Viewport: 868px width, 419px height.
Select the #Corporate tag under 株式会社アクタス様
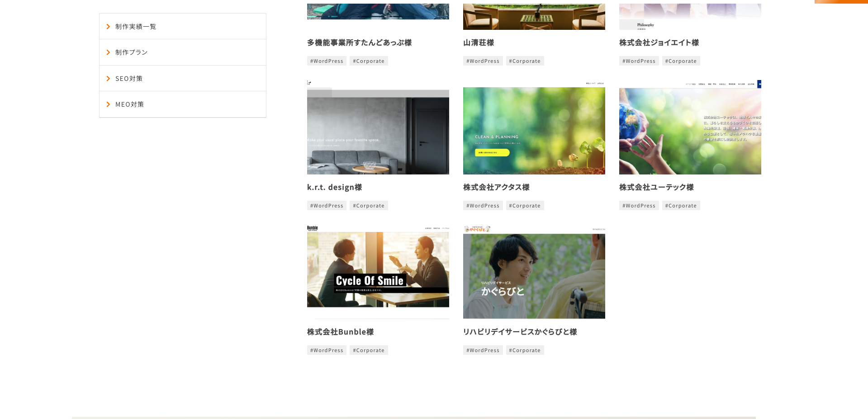click(525, 205)
